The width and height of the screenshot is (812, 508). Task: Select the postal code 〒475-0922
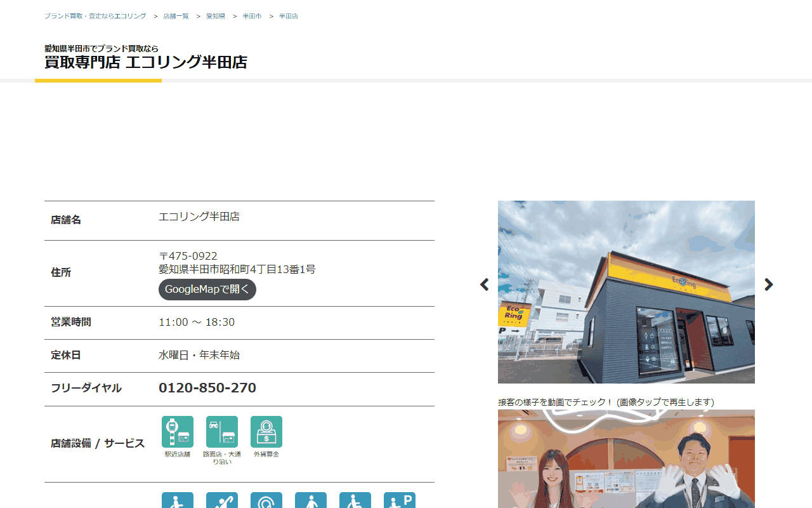pos(188,256)
